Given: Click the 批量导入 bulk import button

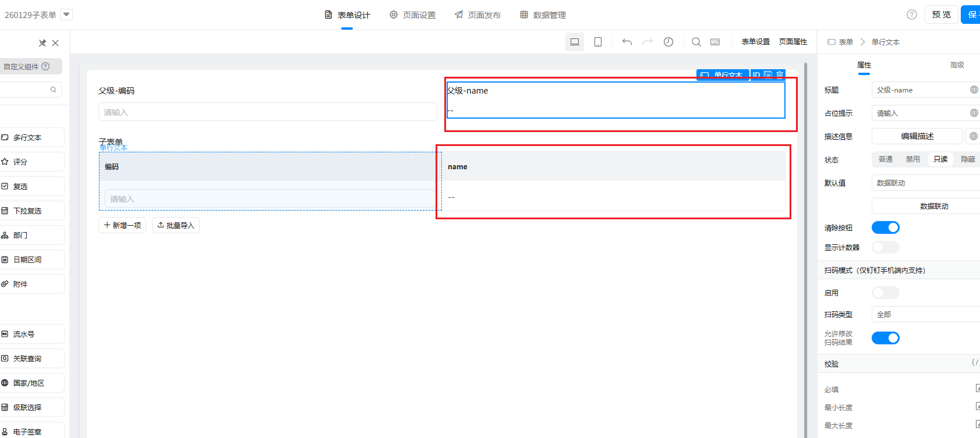Looking at the screenshot, I should point(176,225).
